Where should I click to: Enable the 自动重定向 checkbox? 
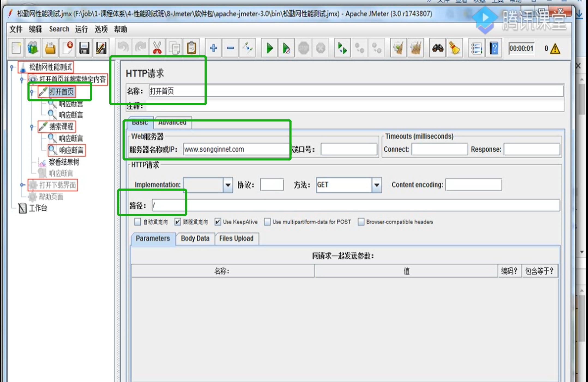coord(138,222)
